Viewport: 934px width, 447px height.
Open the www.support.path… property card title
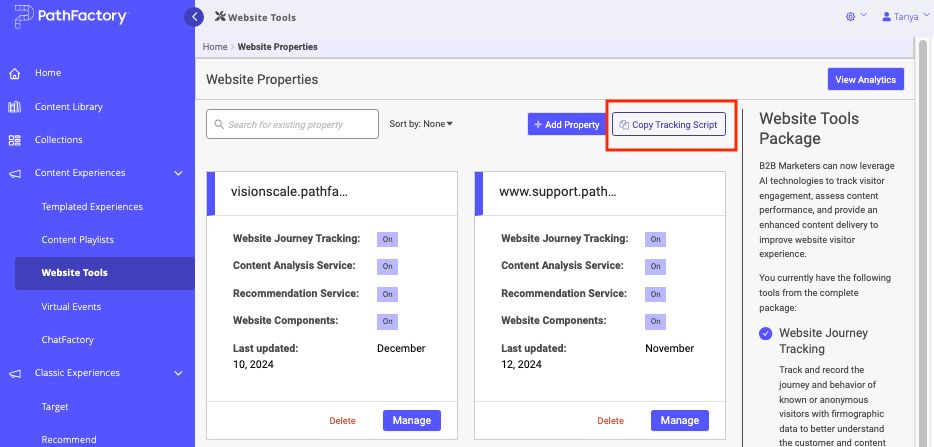(558, 192)
